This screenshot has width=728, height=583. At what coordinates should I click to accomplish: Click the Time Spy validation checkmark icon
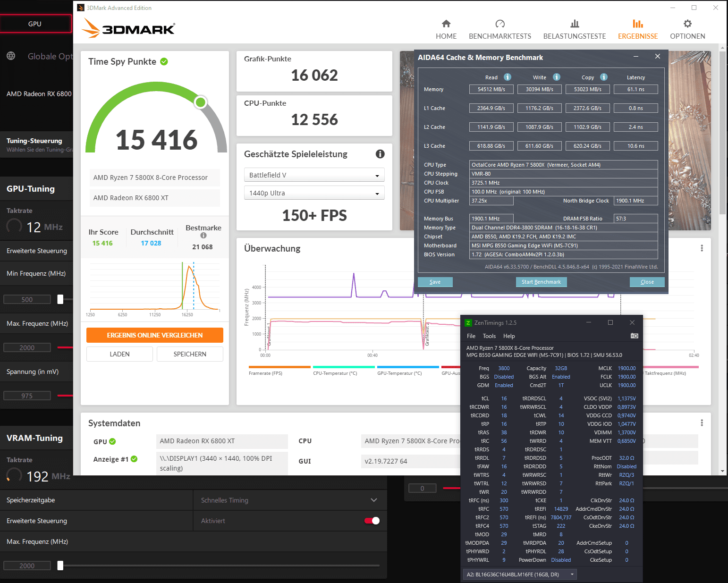tap(164, 61)
